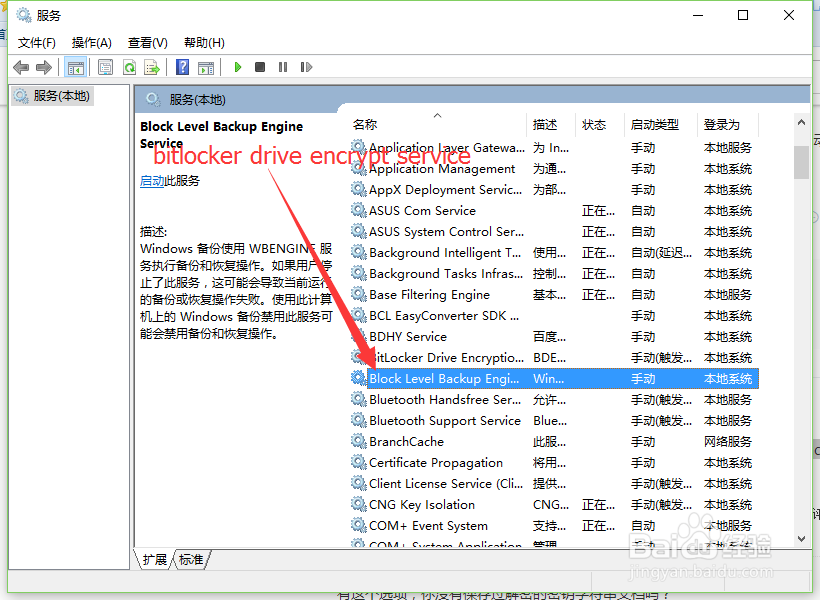Click the 服务 title bar gear icon

(24, 15)
